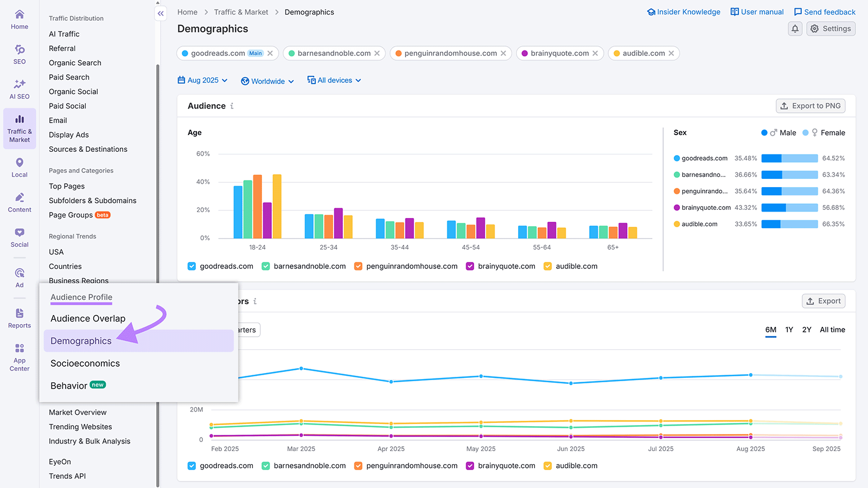
Task: Switch to the 1Y time range tab
Action: tap(789, 330)
